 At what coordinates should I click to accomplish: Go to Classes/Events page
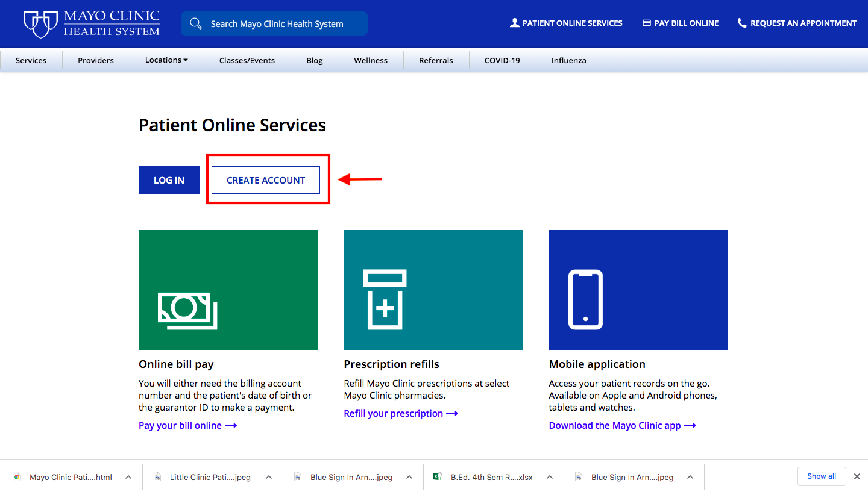click(247, 60)
